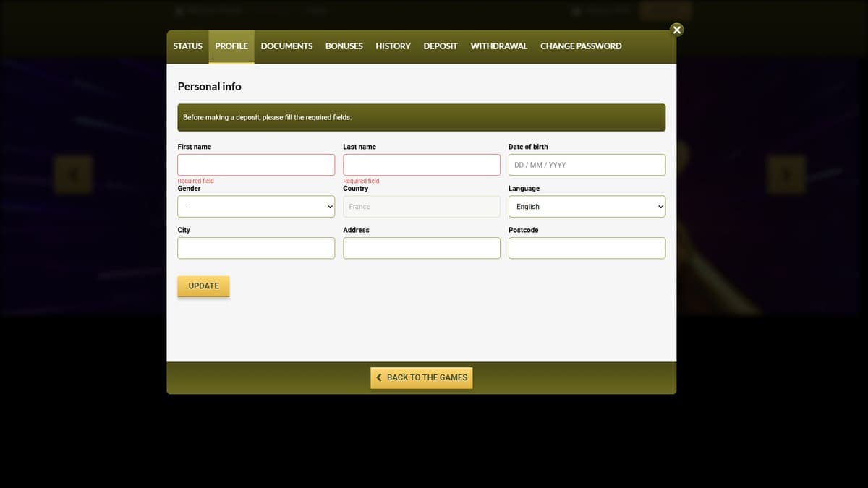Click the BACK TO THE GAMES button

tap(422, 377)
